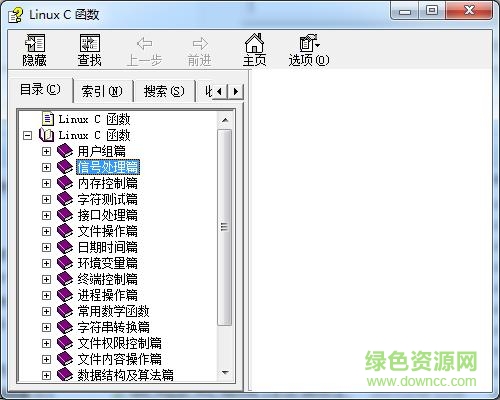Screen dimensions: 500x400
Task: Click the 上一步 back arrow icon
Action: pos(144,43)
